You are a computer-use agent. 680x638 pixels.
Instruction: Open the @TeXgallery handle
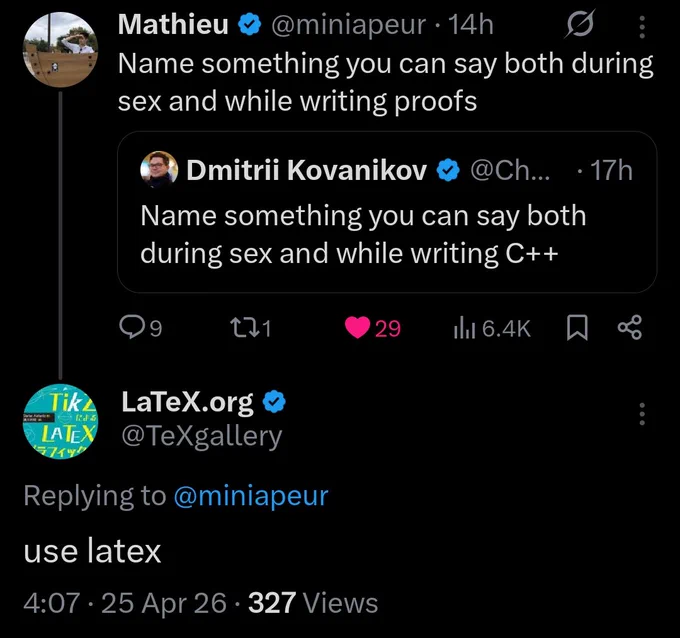coord(202,436)
